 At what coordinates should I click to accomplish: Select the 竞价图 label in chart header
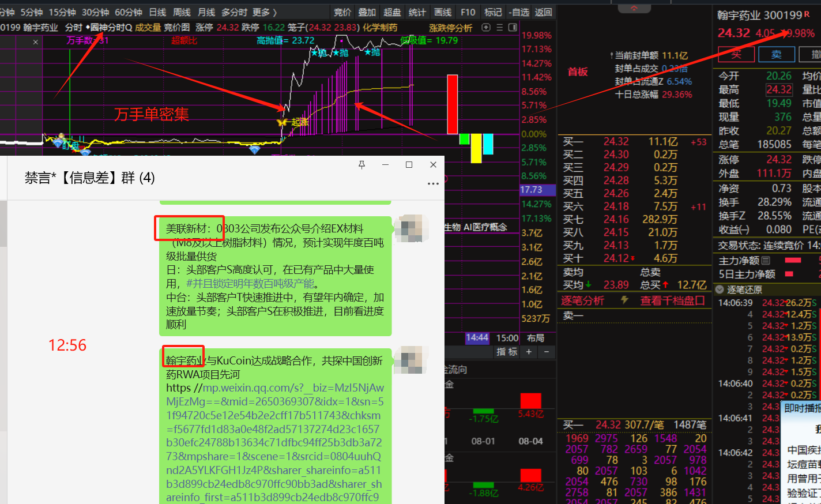point(177,27)
